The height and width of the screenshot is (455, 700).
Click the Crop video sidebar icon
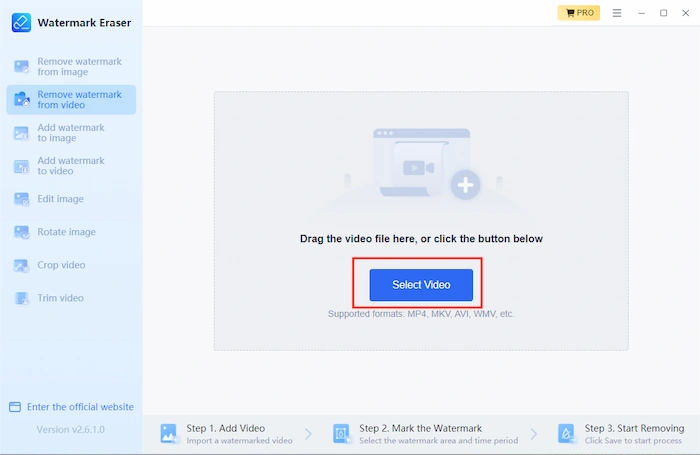[21, 265]
